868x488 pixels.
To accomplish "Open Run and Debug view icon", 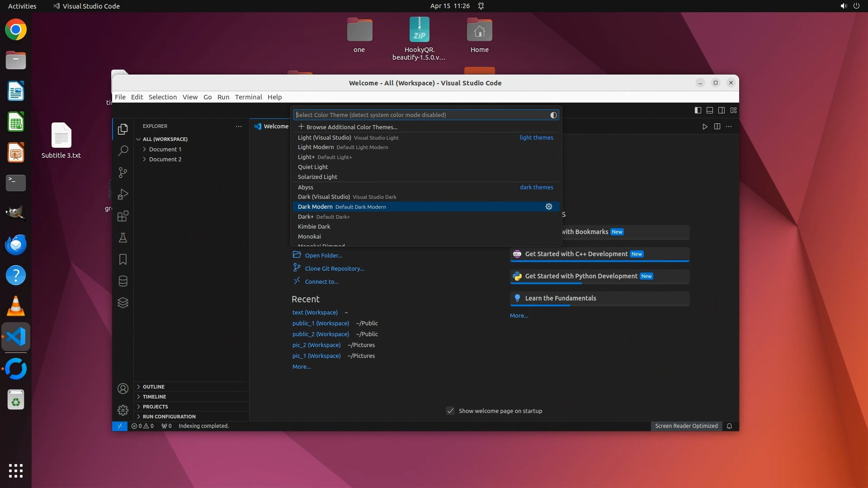I will tap(123, 194).
